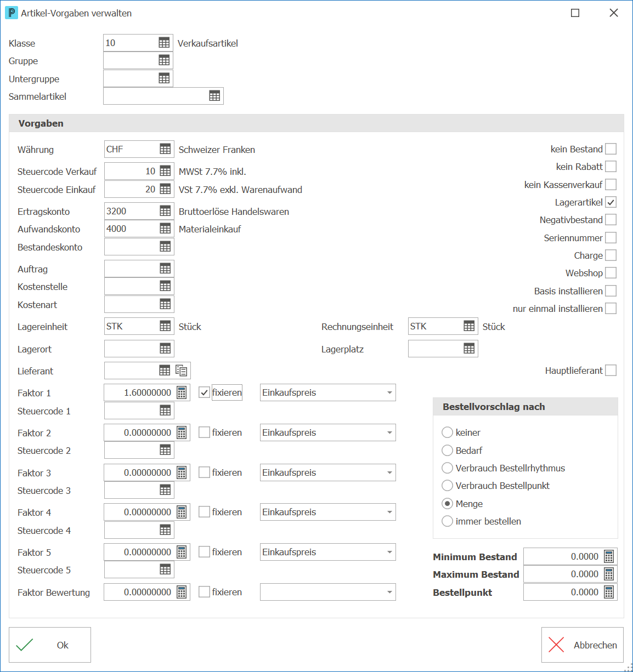633x672 pixels.
Task: Open the Bestandeskonto lookup table icon
Action: [165, 247]
